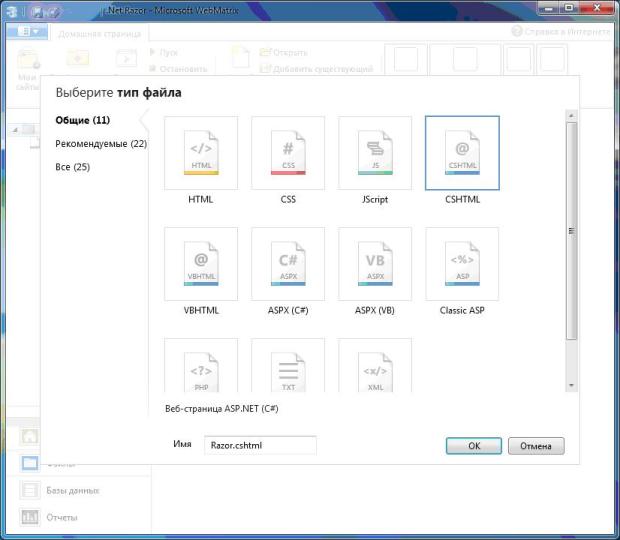Select the ASPX (VB) file type icon
The width and height of the screenshot is (620, 540).
(375, 264)
